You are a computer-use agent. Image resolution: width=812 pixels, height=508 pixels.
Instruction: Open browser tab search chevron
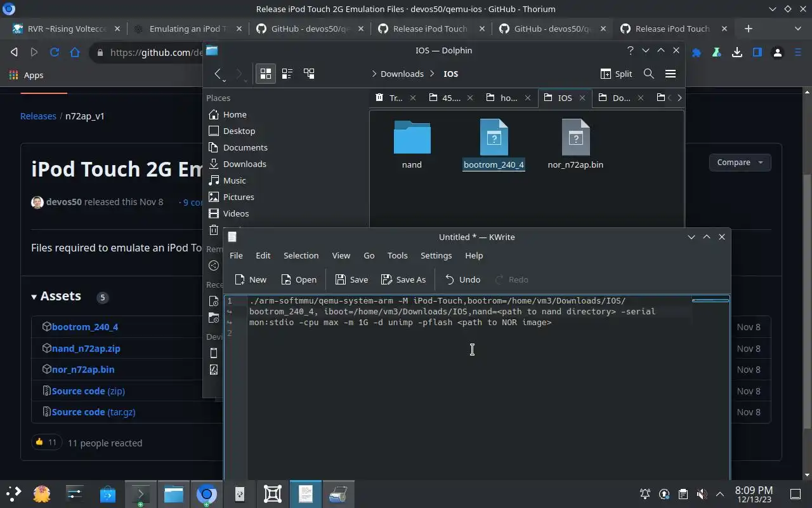click(x=798, y=29)
